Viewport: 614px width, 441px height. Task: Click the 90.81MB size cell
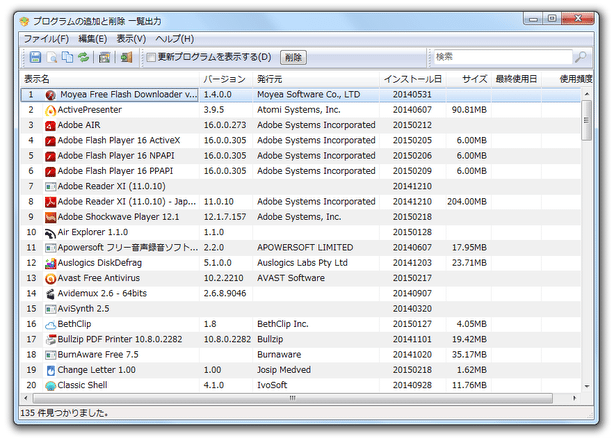pyautogui.click(x=469, y=110)
